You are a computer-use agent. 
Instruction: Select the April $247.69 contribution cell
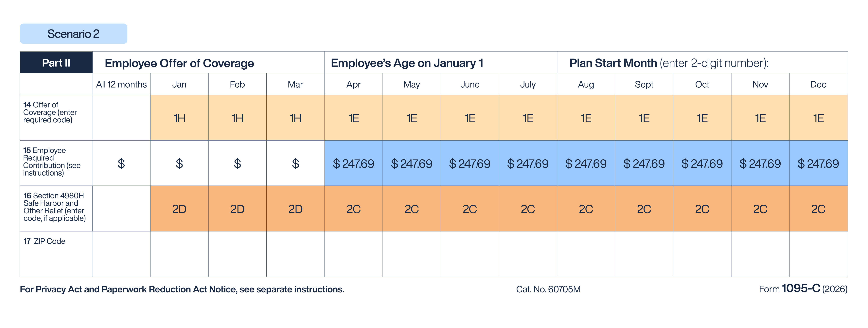[353, 164]
